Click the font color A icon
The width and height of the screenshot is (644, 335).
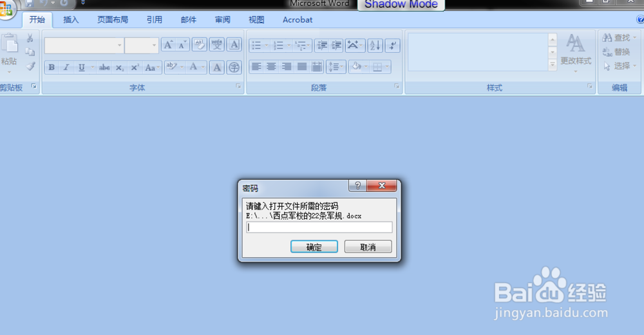[193, 67]
